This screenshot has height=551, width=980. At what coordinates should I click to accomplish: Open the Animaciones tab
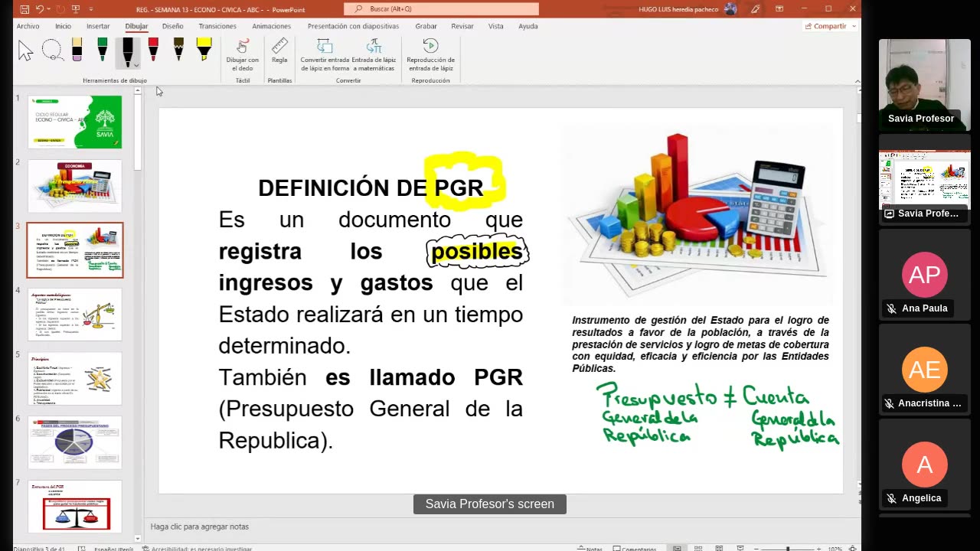coord(271,26)
